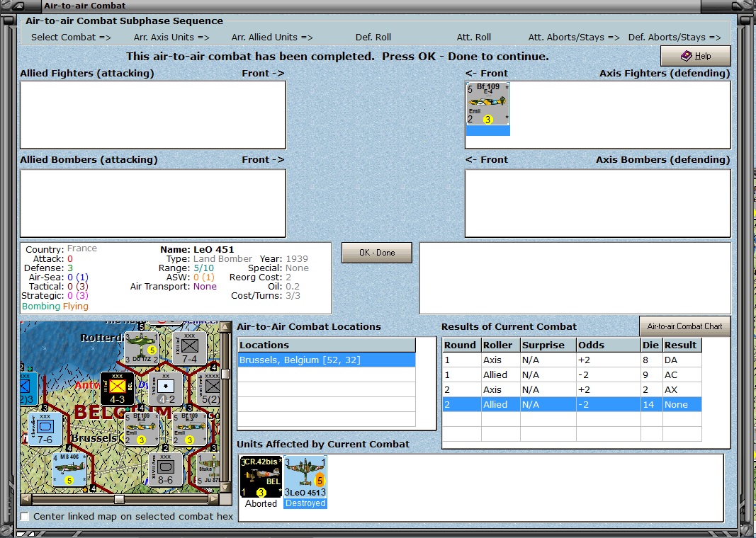Click the Die column header
756x538 pixels.
(x=651, y=345)
